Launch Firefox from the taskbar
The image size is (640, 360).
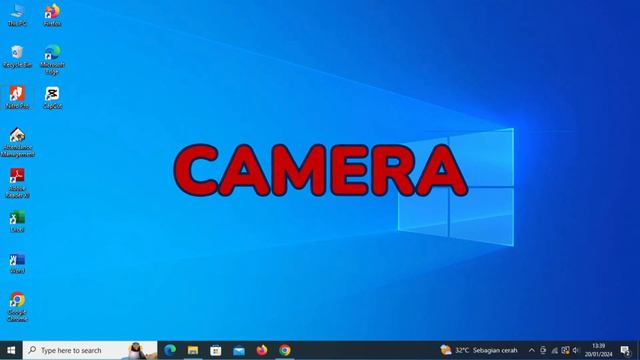[x=262, y=350]
